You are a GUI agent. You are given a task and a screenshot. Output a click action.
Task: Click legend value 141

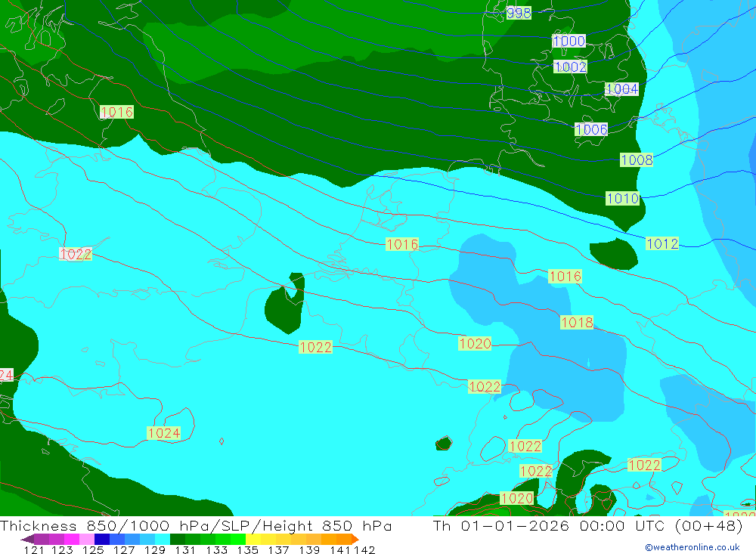340,549
